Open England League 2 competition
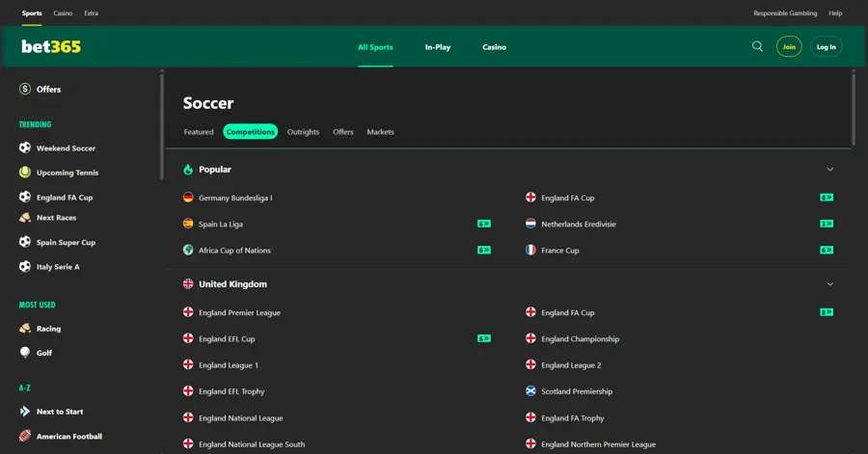Viewport: 868px width, 454px height. [x=571, y=365]
